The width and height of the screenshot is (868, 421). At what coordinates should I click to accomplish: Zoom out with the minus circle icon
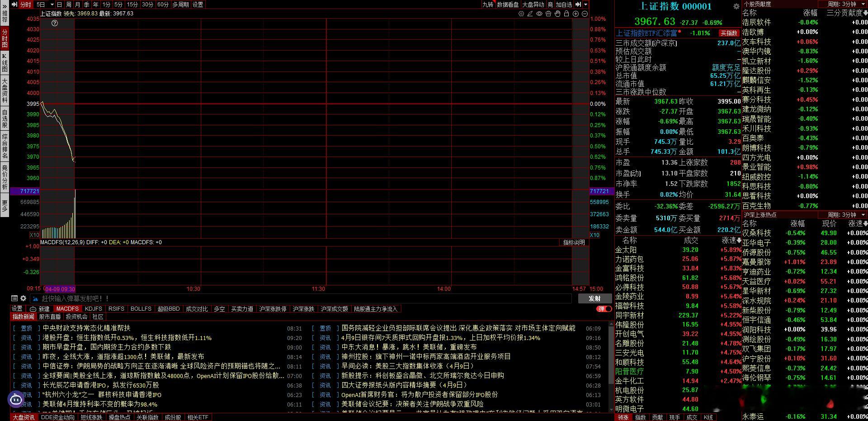[x=585, y=14]
